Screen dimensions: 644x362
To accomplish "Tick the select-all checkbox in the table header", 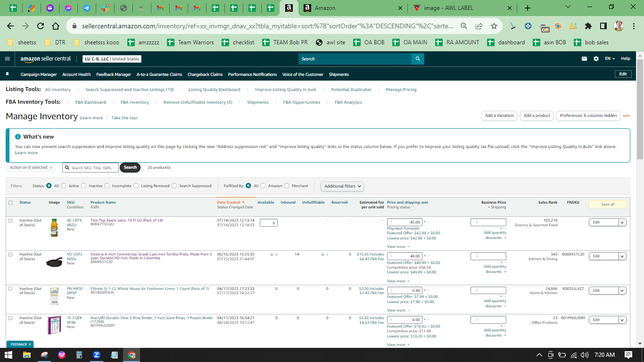I will [x=10, y=203].
